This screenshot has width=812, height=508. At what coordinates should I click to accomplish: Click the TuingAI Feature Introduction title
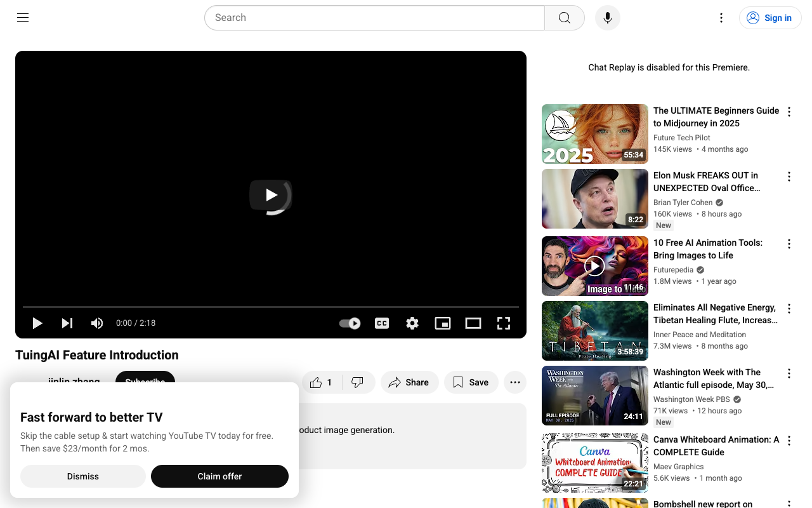(x=97, y=355)
